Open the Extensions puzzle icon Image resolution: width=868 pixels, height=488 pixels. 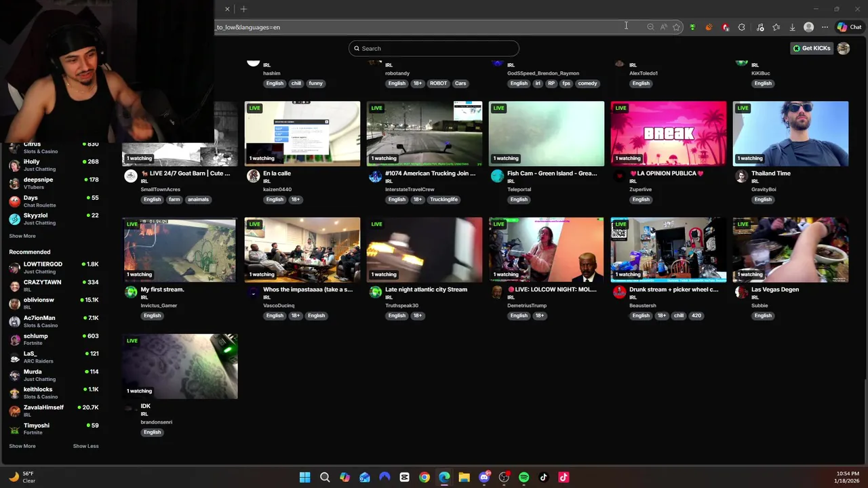[x=741, y=27]
